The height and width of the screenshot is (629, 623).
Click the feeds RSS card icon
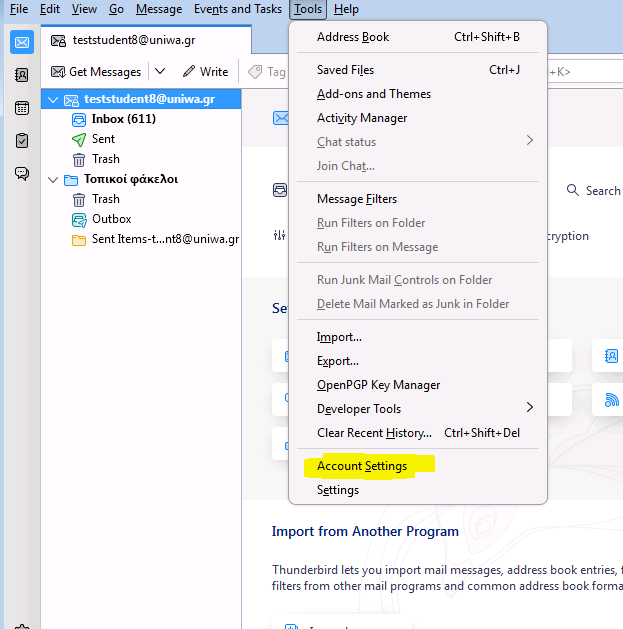611,400
